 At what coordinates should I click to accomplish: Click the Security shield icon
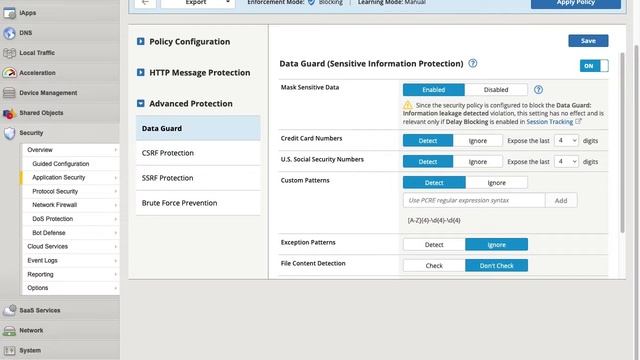(9, 133)
